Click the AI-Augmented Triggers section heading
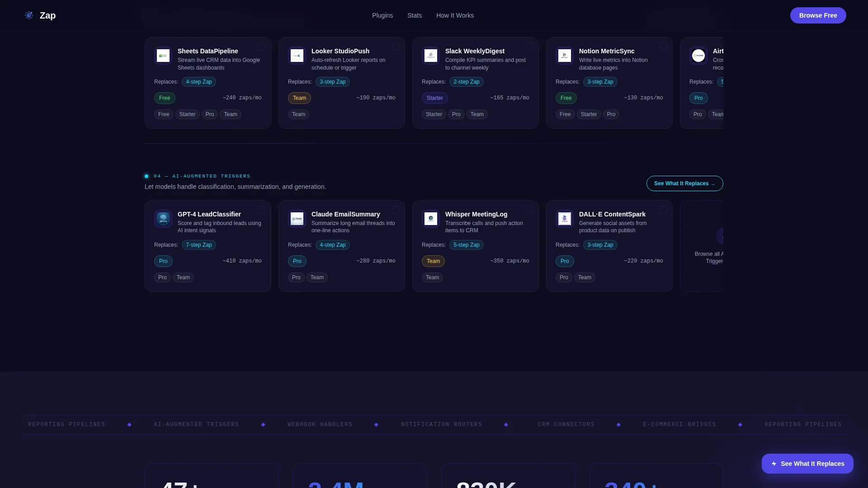The image size is (868, 488). pos(202,176)
